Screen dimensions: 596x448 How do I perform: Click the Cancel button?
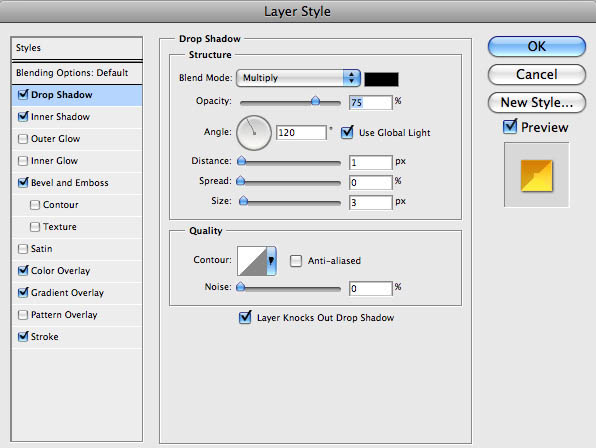pos(536,74)
